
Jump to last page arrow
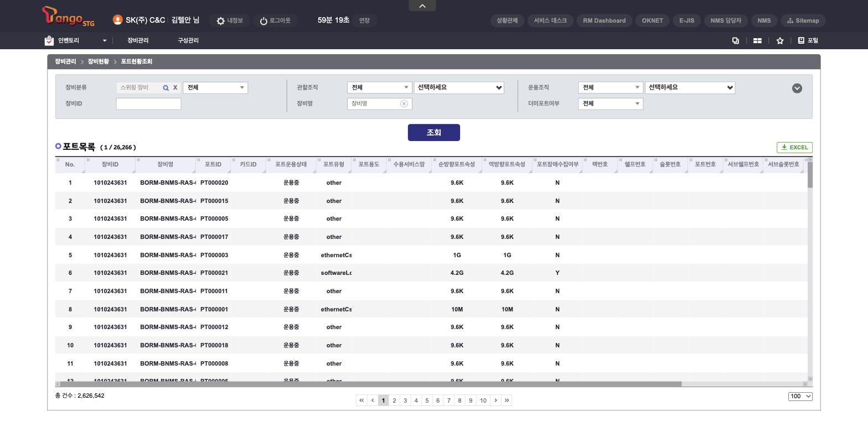[507, 400]
